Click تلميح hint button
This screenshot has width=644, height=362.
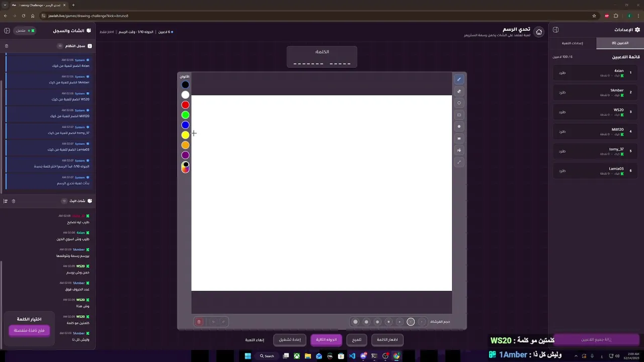(357, 340)
